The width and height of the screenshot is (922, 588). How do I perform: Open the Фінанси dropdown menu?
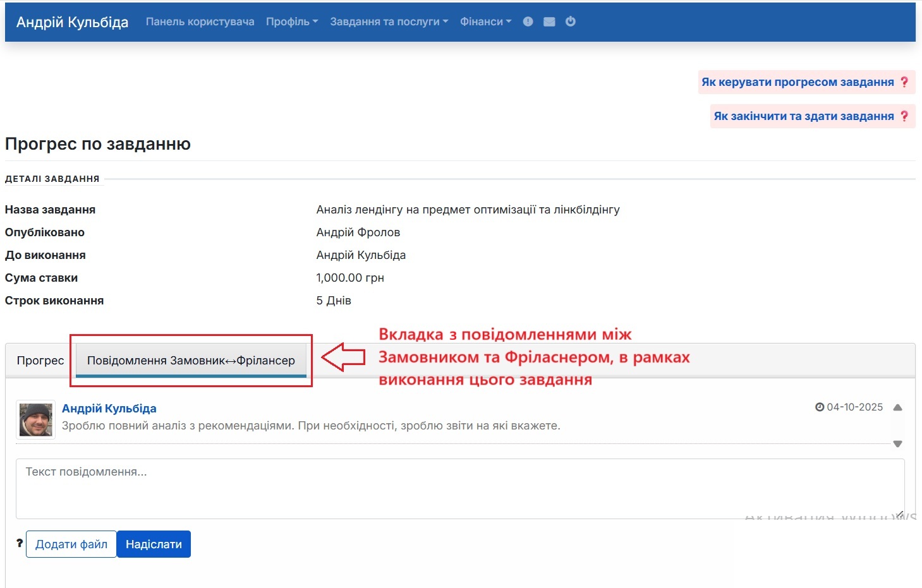coord(485,21)
